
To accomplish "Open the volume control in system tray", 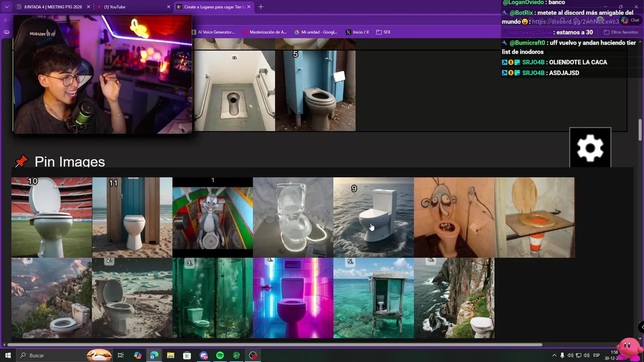I will [x=587, y=355].
